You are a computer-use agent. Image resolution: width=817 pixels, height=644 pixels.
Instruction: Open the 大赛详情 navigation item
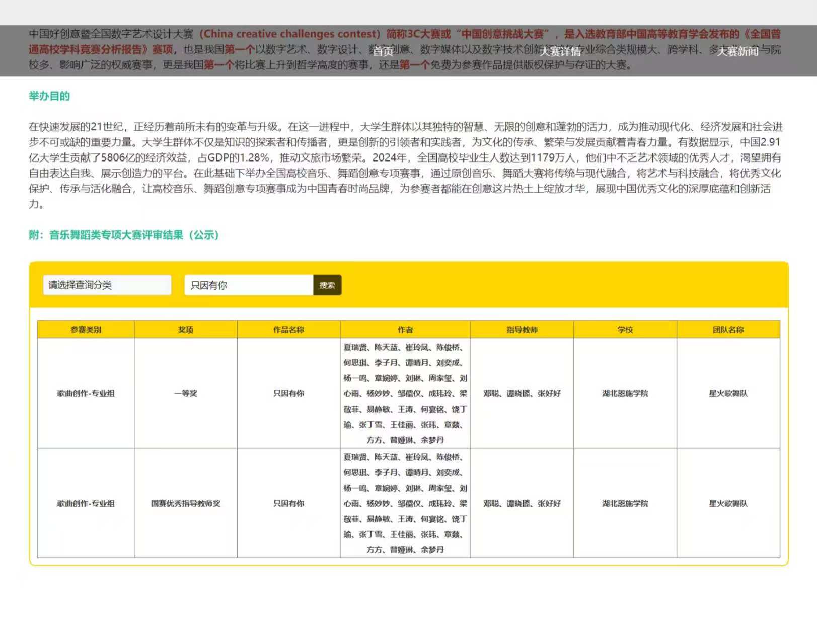coord(560,51)
